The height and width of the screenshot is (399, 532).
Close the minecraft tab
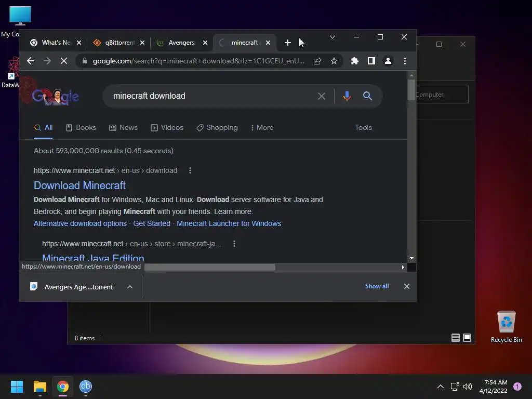coord(268,43)
